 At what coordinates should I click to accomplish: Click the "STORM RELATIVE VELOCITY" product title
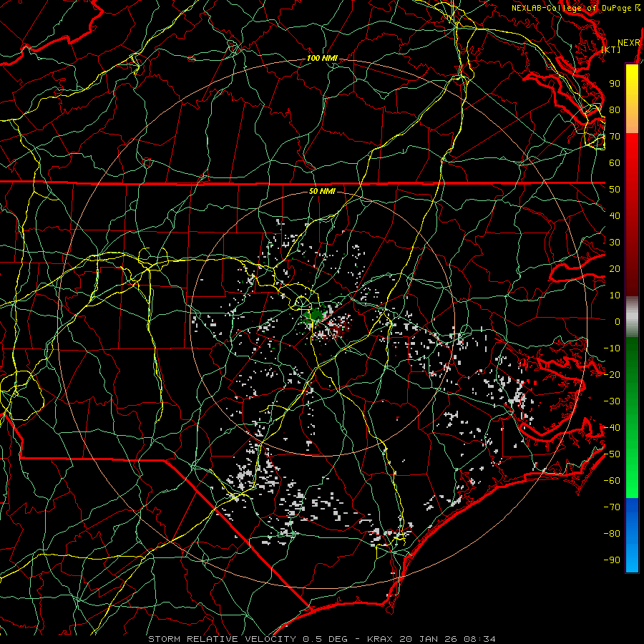point(222,639)
